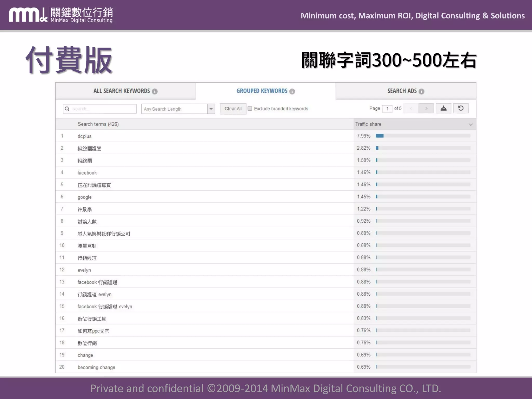
Task: Click the previous page arrow
Action: point(411,108)
